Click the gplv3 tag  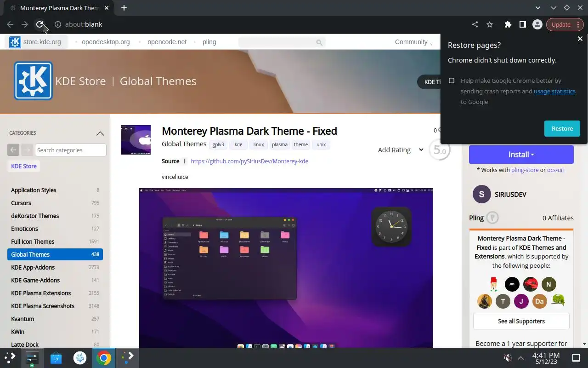[x=218, y=144]
